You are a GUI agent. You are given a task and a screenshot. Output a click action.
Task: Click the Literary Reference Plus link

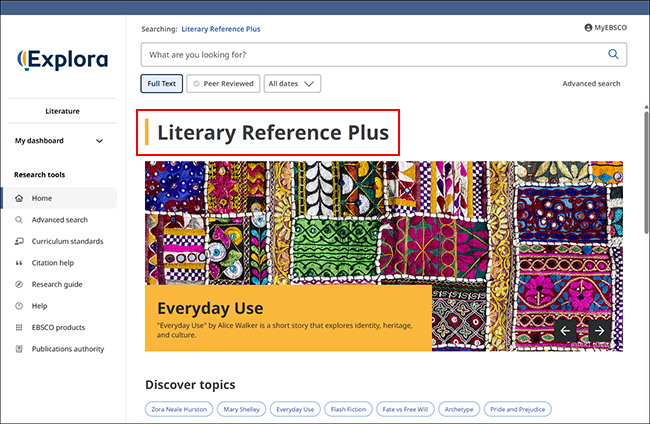click(221, 29)
